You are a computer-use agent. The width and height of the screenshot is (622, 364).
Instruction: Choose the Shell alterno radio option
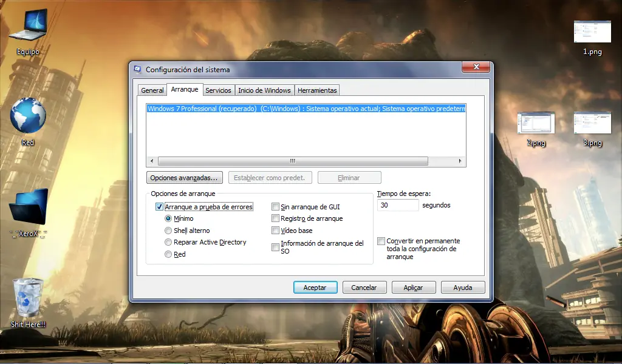(168, 231)
